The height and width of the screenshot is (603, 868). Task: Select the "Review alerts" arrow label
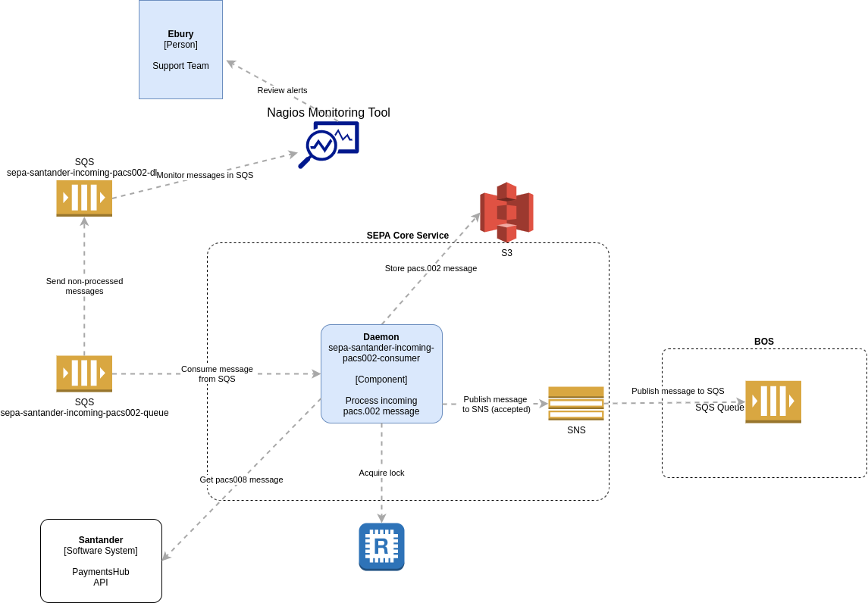282,90
